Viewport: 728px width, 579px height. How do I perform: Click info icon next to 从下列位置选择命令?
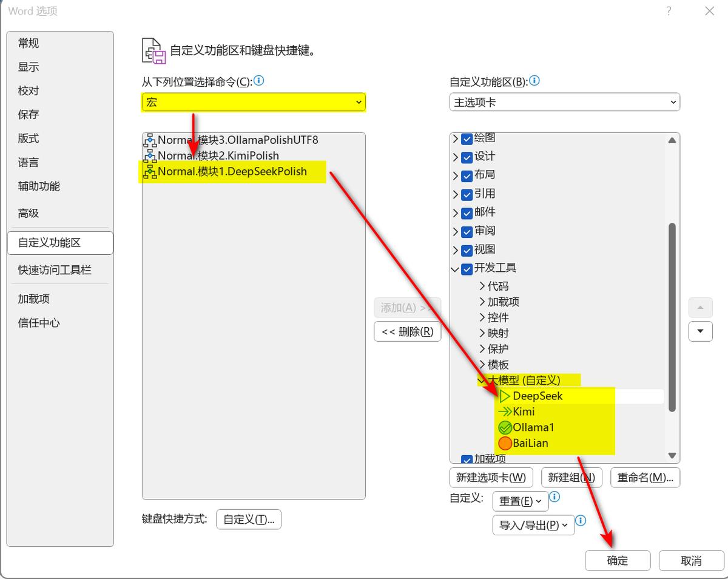(259, 81)
